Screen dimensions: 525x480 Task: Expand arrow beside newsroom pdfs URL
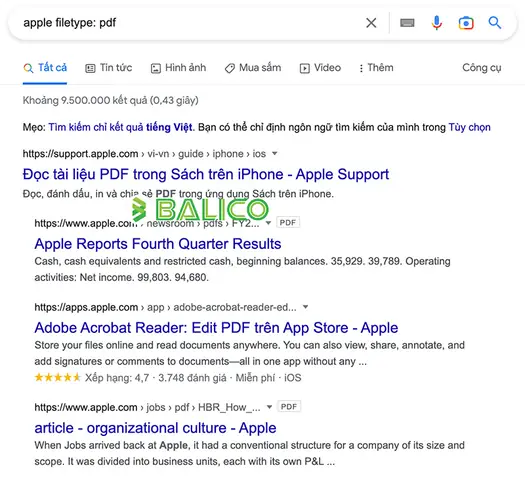[x=268, y=223]
